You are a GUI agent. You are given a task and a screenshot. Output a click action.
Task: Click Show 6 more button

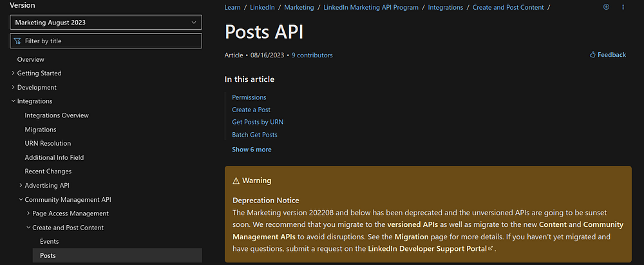(252, 150)
